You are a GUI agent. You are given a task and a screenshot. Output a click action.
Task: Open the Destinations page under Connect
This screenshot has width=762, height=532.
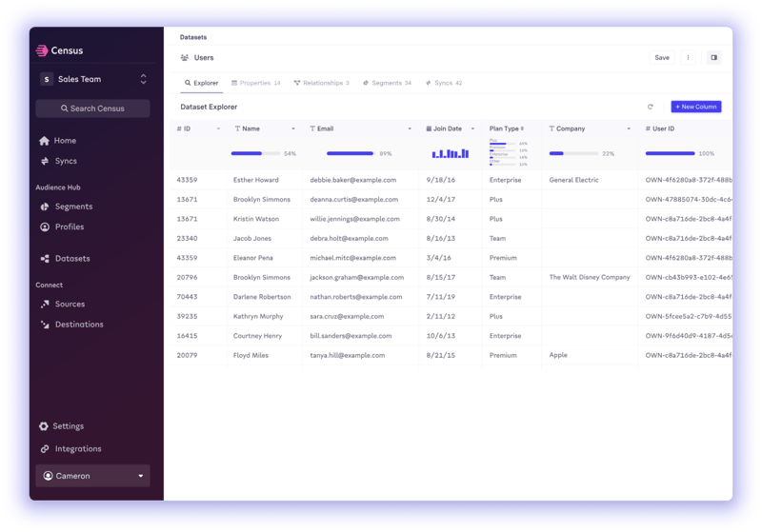pos(79,325)
